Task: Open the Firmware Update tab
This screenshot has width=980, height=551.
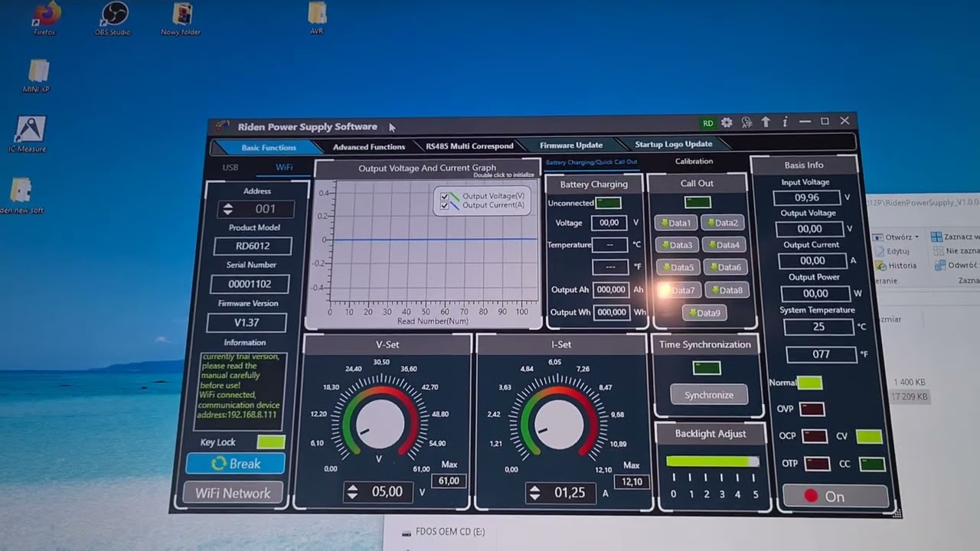Action: coord(571,145)
